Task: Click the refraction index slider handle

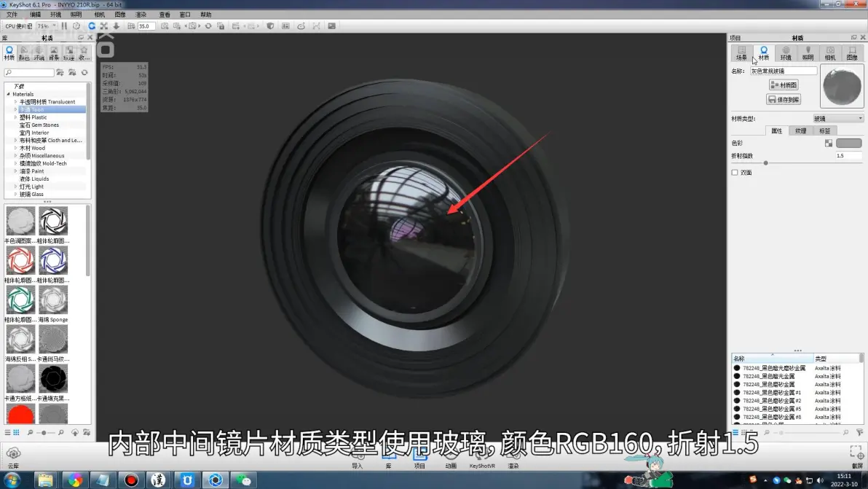Action: [765, 163]
